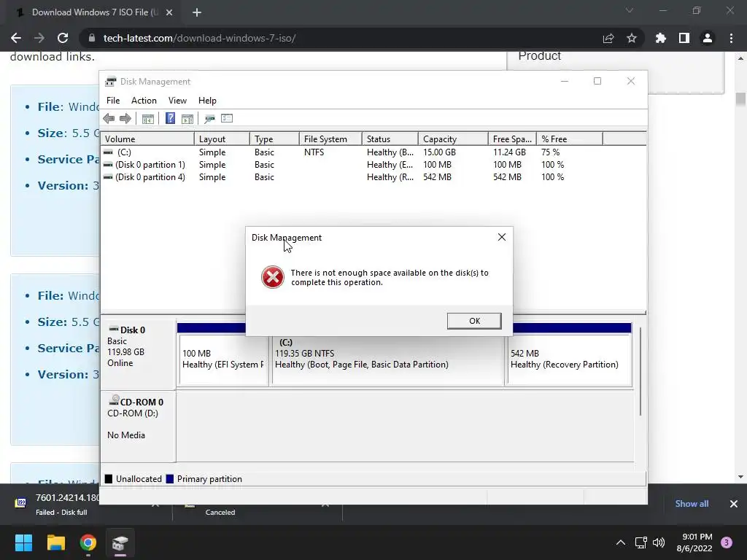747x560 pixels.
Task: Select the (C:) 119.35 GB NTFS partition block
Action: click(x=388, y=359)
